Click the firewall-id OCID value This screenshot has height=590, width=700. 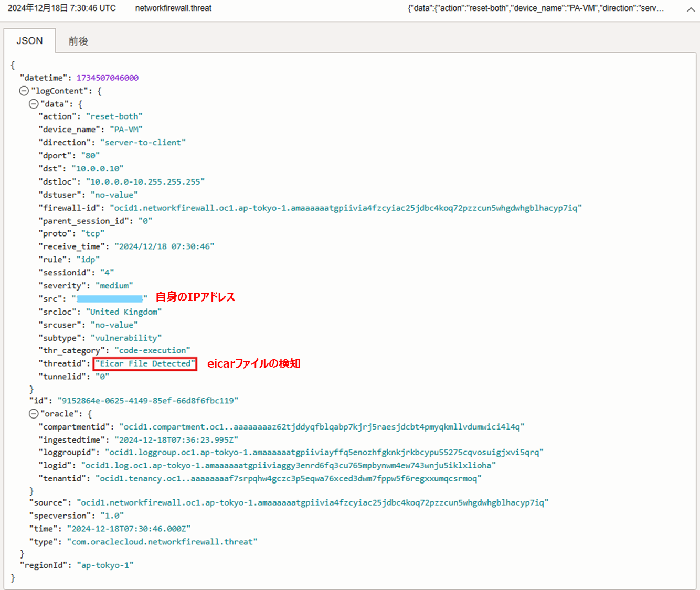pos(345,208)
